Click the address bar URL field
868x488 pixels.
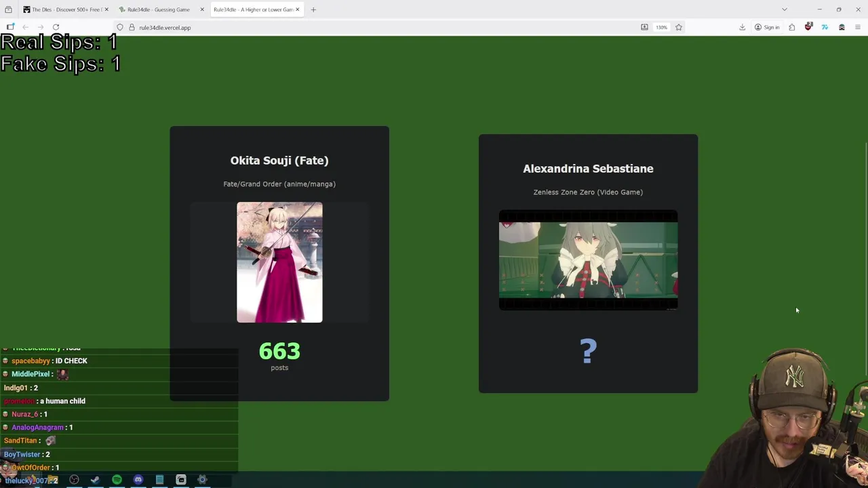380,27
